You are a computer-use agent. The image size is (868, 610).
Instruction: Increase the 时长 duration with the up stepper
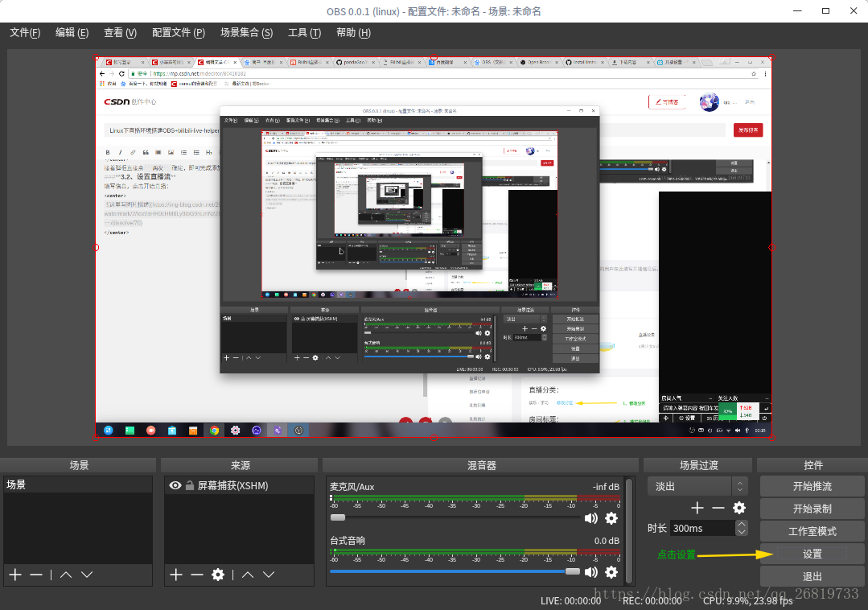coord(740,523)
